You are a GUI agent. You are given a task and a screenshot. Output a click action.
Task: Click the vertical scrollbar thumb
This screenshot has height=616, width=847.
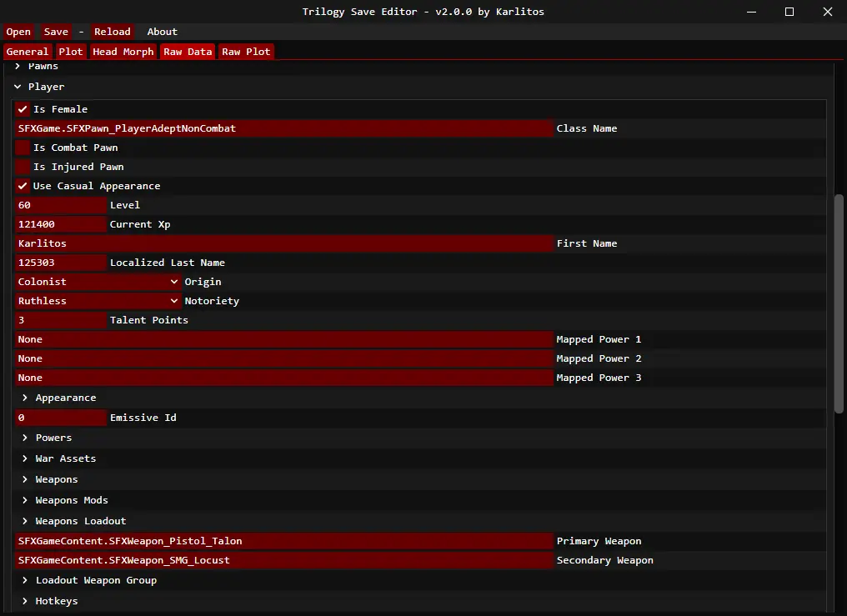tap(839, 304)
